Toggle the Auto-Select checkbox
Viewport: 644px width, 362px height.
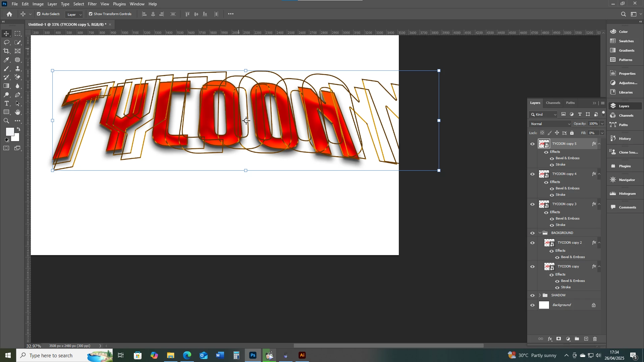click(x=39, y=14)
